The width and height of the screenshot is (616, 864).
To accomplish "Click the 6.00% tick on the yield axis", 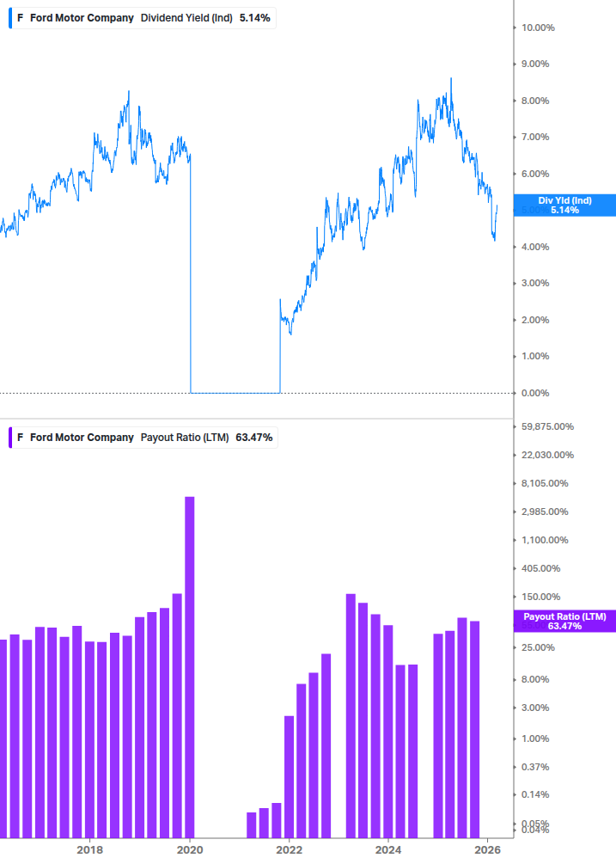I will click(535, 174).
